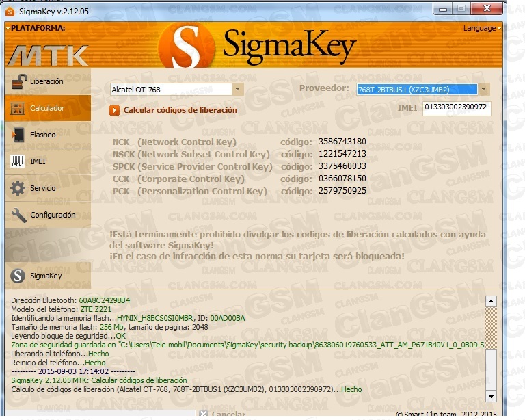Image resolution: width=525 pixels, height=420 pixels.
Task: Open Configuración wrench icon
Action: (x=18, y=215)
